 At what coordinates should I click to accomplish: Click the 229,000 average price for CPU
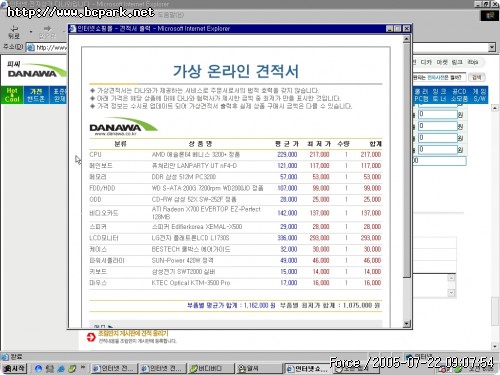(287, 154)
